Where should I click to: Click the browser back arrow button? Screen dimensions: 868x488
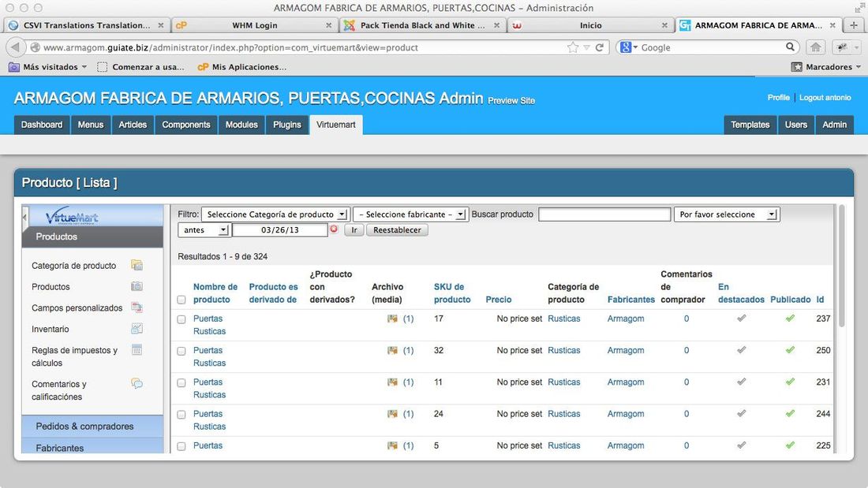coord(16,47)
